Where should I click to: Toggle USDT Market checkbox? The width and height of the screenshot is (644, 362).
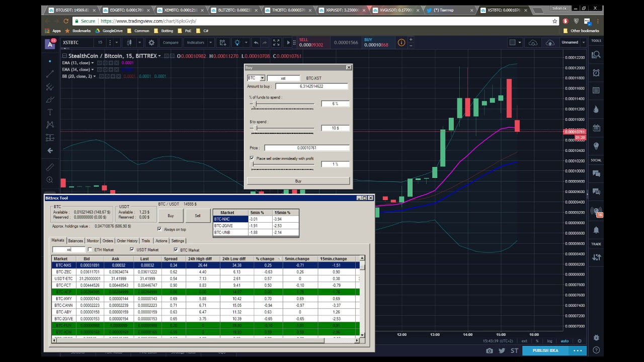point(132,250)
